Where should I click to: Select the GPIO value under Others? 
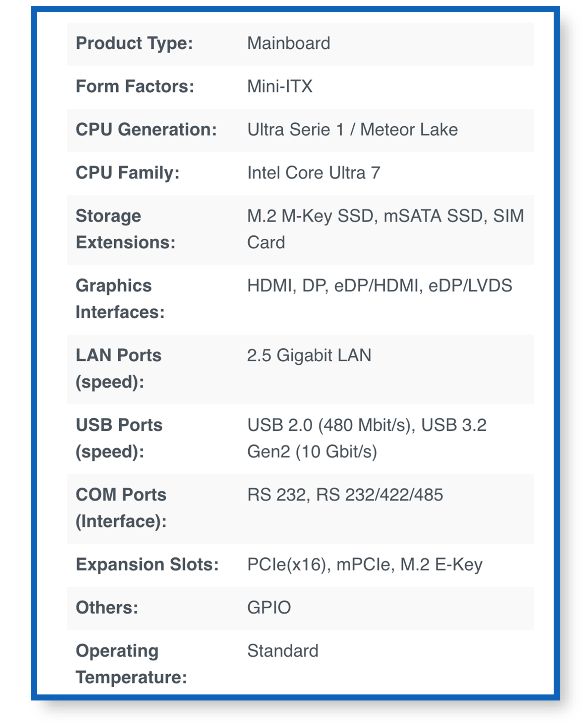tap(269, 608)
